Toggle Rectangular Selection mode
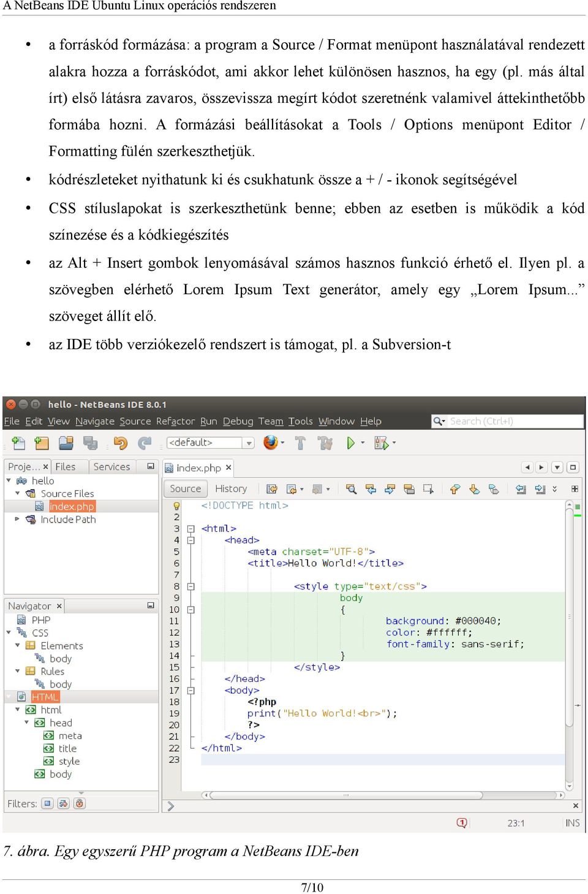 [428, 489]
